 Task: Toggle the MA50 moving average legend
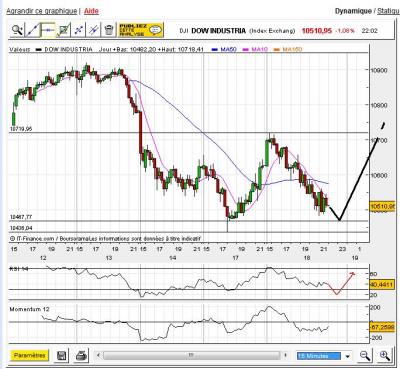pyautogui.click(x=224, y=49)
